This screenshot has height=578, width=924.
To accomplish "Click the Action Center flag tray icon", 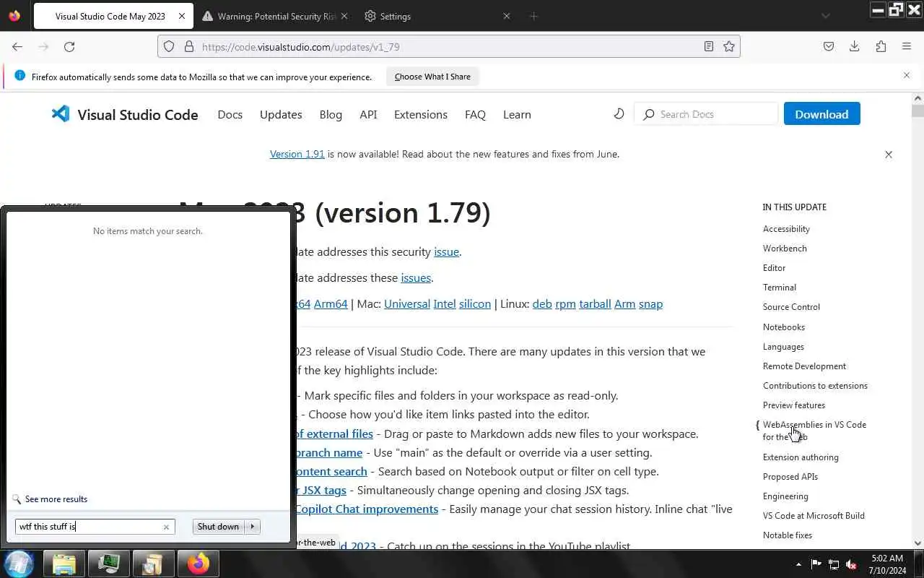I will tap(816, 564).
